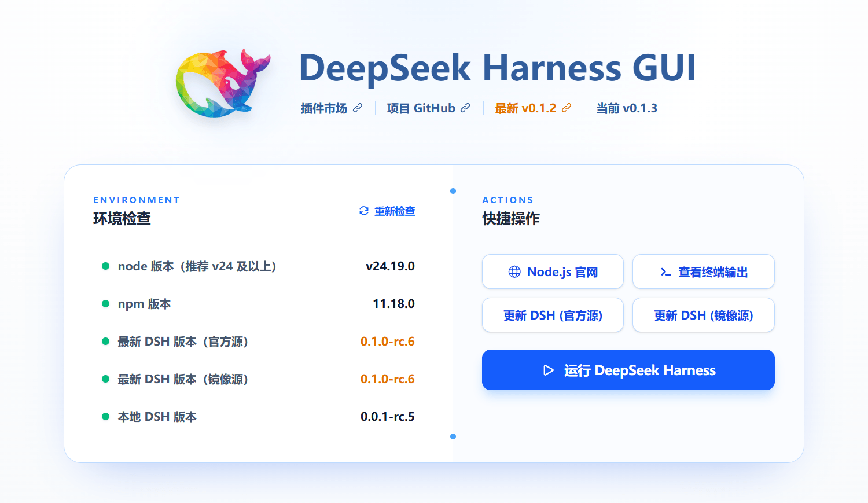The height and width of the screenshot is (503, 868).
Task: Click the 环境检查 heading
Action: pos(122,219)
